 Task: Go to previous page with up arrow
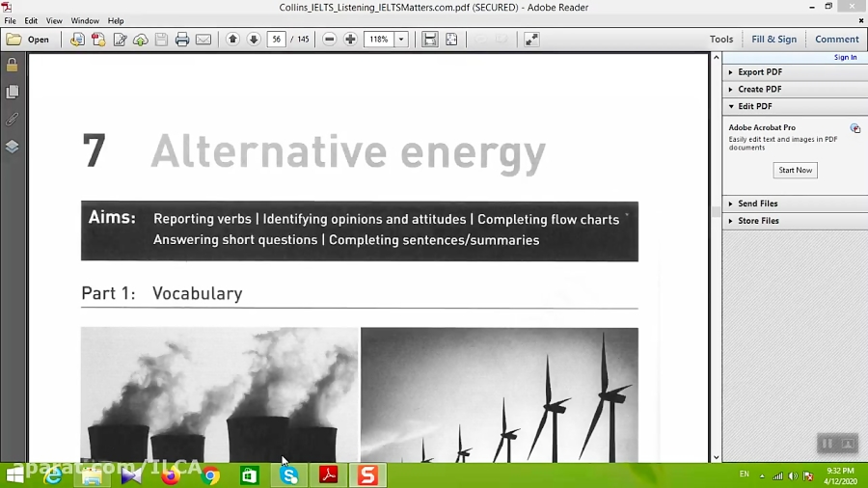point(232,40)
